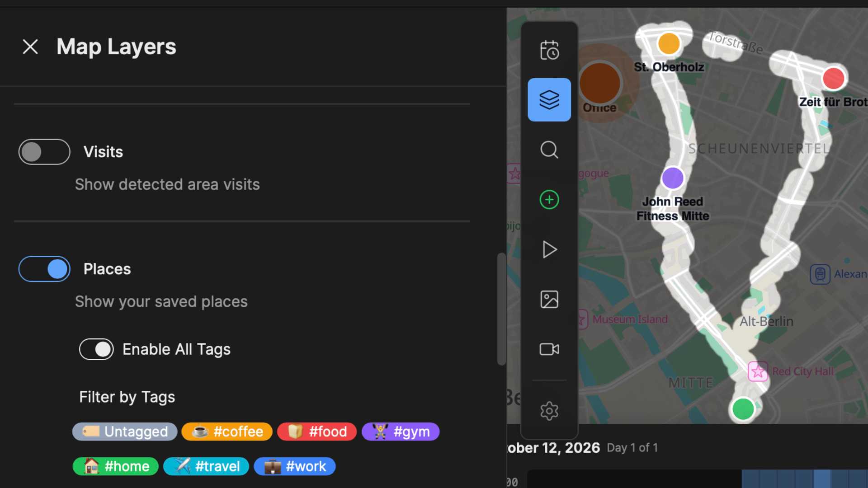Click the orange St. Oberholz marker
868x488 pixels.
coord(669,43)
